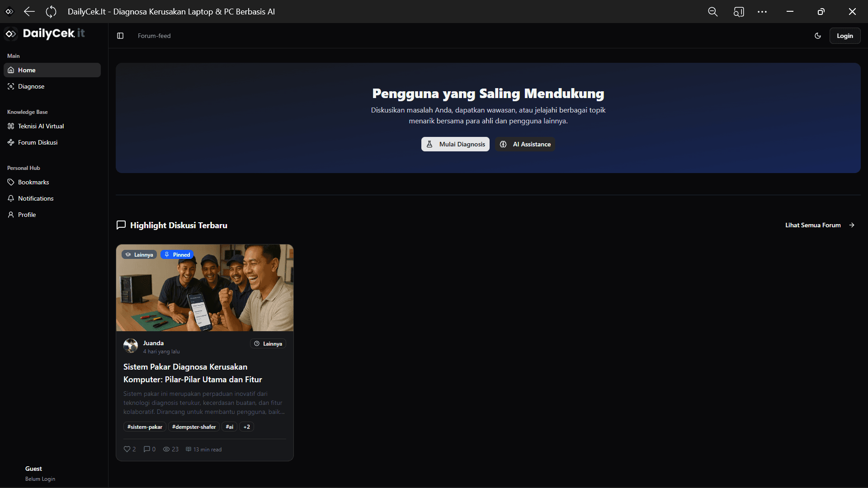Select the #dempster-shafer tag
This screenshot has height=488, width=868.
tap(194, 427)
